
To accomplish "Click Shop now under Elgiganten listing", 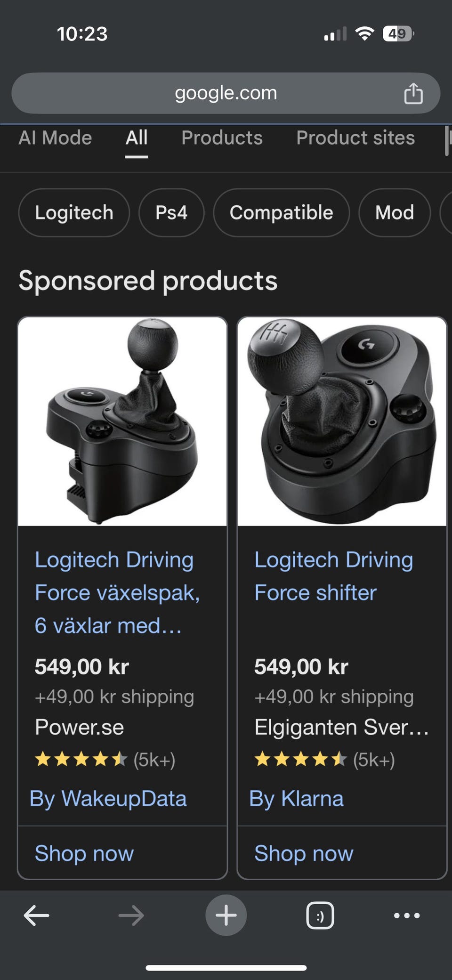I will pos(304,853).
